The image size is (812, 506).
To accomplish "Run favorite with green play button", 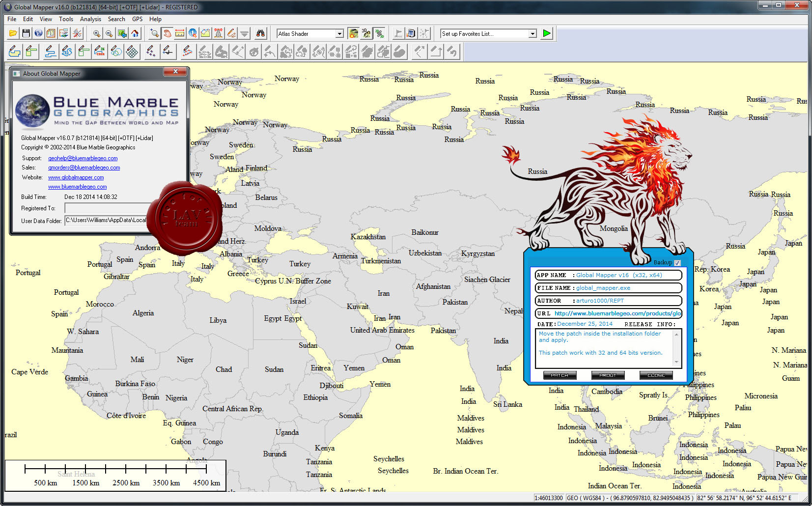I will tap(547, 33).
